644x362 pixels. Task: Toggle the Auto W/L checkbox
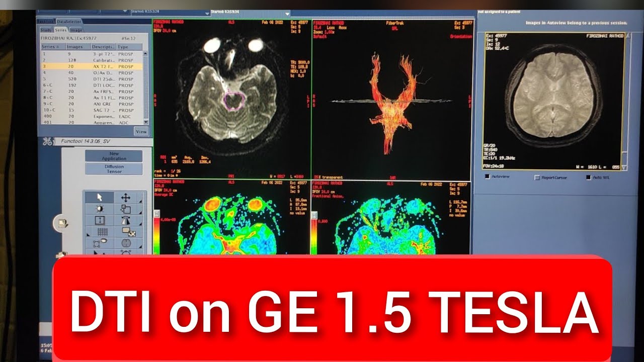tap(588, 177)
